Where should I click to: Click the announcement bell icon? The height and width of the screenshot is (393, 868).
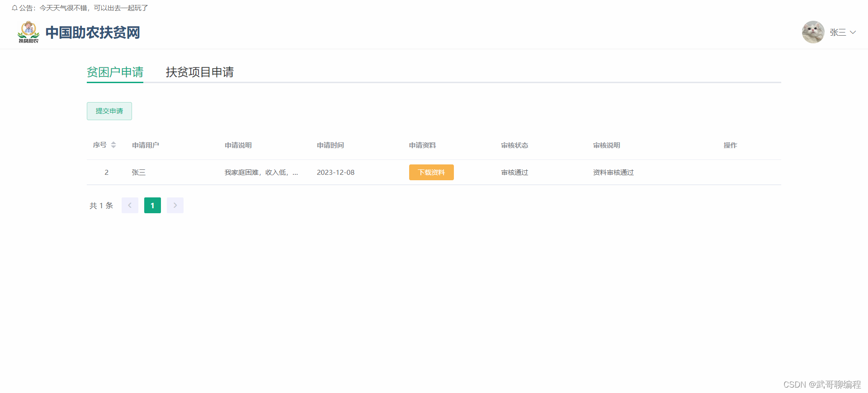14,8
